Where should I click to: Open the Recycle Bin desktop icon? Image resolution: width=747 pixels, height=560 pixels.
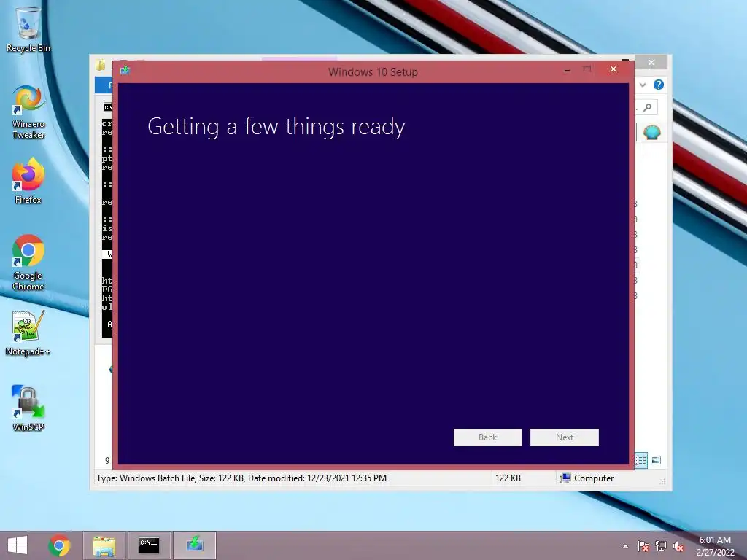click(28, 29)
